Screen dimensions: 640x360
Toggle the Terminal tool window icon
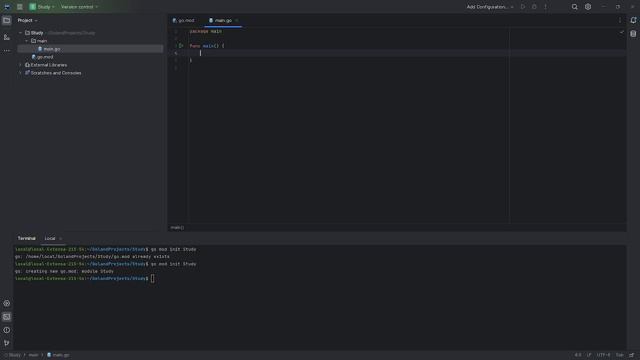(7, 317)
